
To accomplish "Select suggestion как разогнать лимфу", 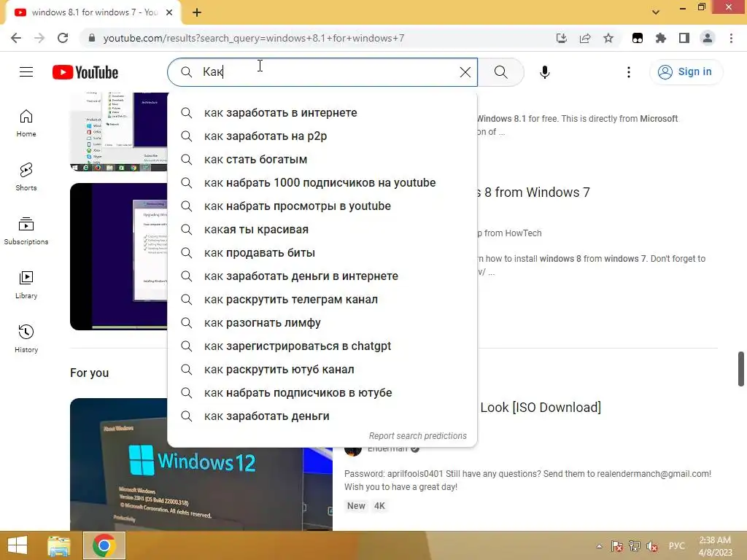I will click(x=322, y=322).
